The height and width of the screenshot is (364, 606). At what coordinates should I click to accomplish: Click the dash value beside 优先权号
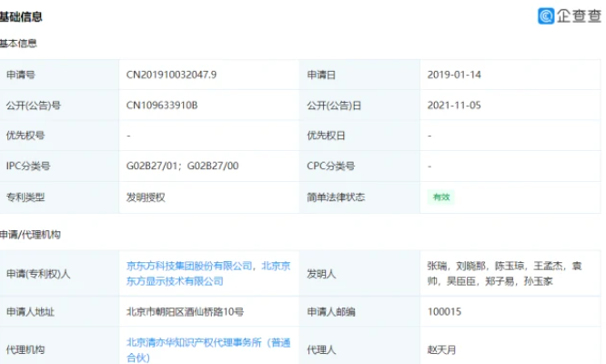(128, 136)
